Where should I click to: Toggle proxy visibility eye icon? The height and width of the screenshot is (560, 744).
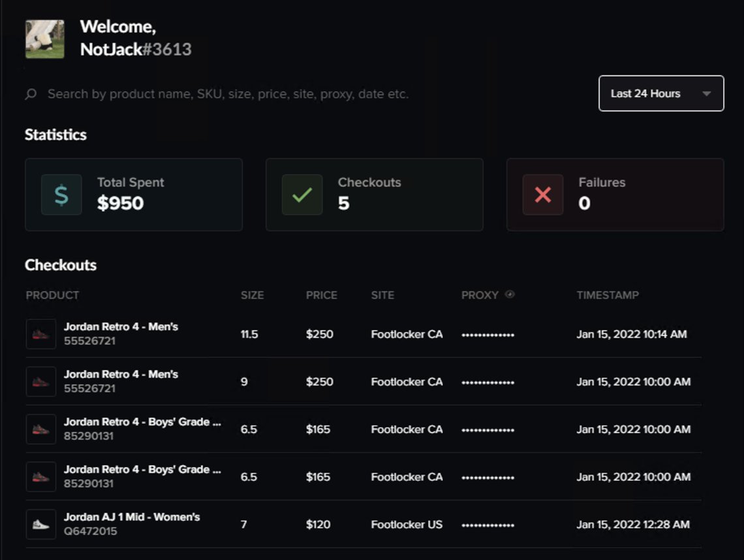(x=510, y=294)
